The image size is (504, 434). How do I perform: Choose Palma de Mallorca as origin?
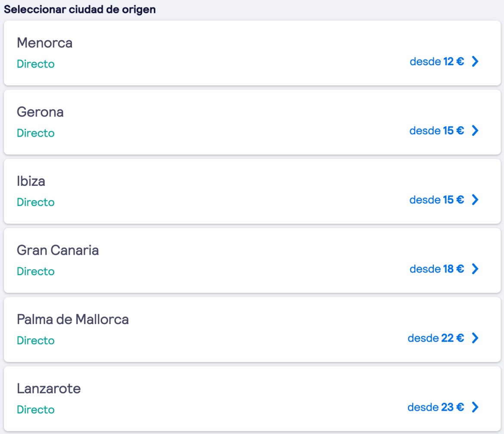tap(73, 319)
